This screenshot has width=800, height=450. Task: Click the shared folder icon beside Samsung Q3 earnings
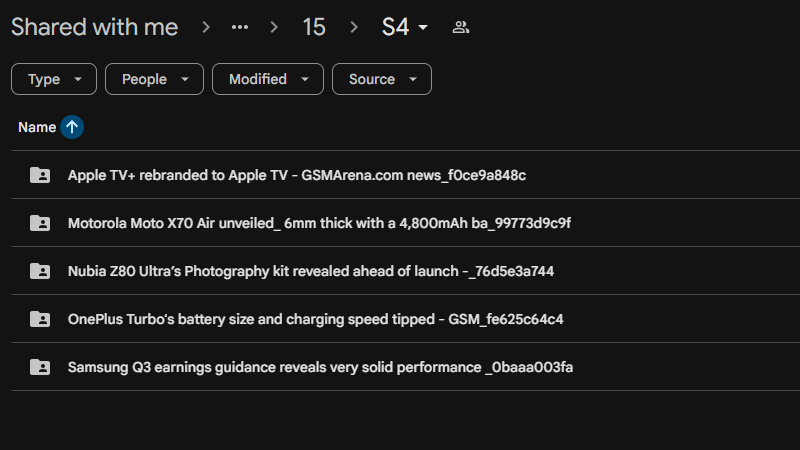pyautogui.click(x=40, y=367)
